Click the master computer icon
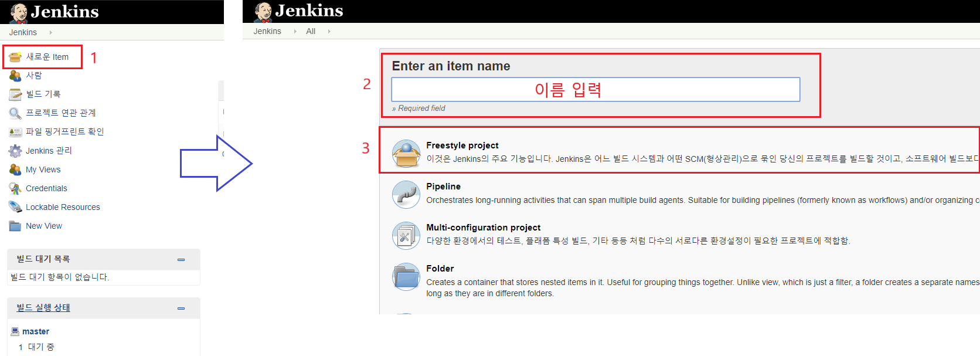Viewport: 980px width, 356px height. click(x=15, y=331)
